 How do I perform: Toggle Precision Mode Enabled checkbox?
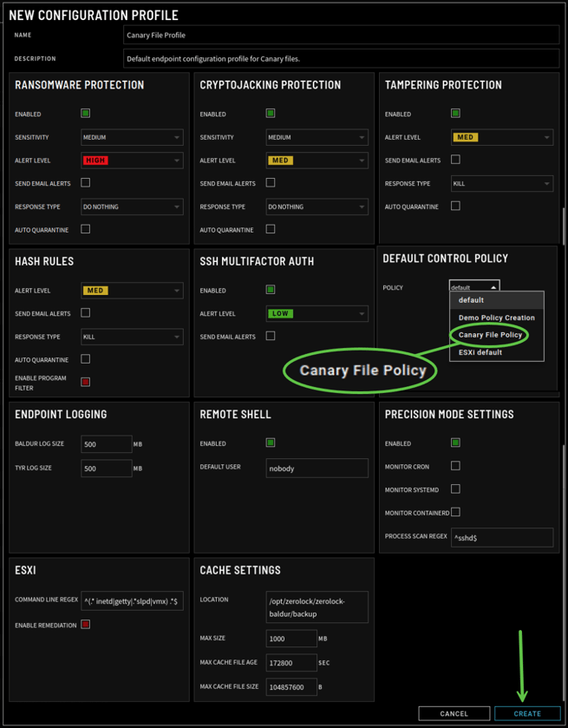tap(455, 443)
